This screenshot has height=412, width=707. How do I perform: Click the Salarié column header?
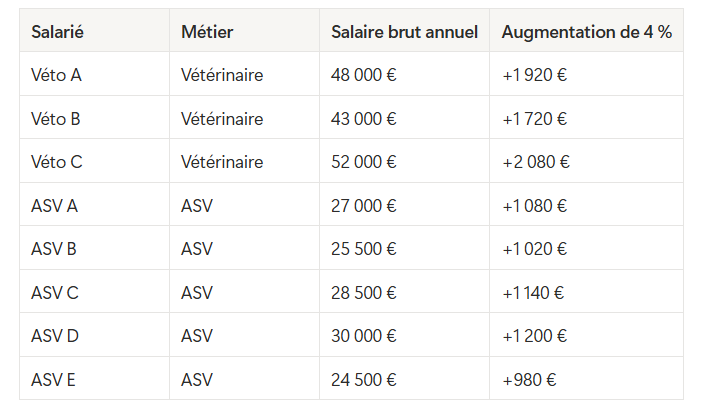coord(94,30)
